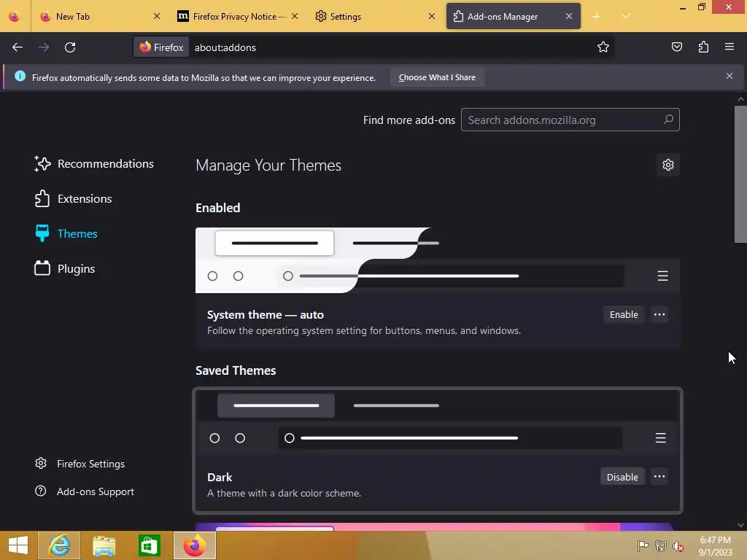Bookmark this page with star icon
The width and height of the screenshot is (747, 560).
pos(603,47)
